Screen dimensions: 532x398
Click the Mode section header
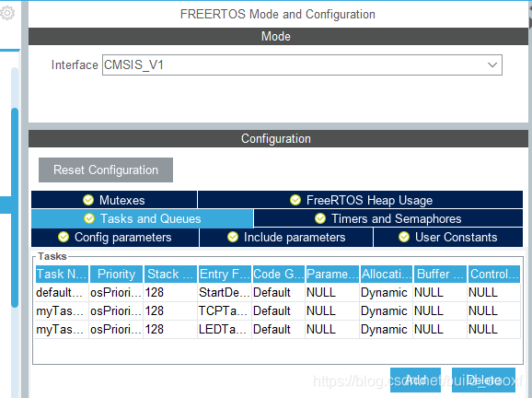(x=278, y=36)
